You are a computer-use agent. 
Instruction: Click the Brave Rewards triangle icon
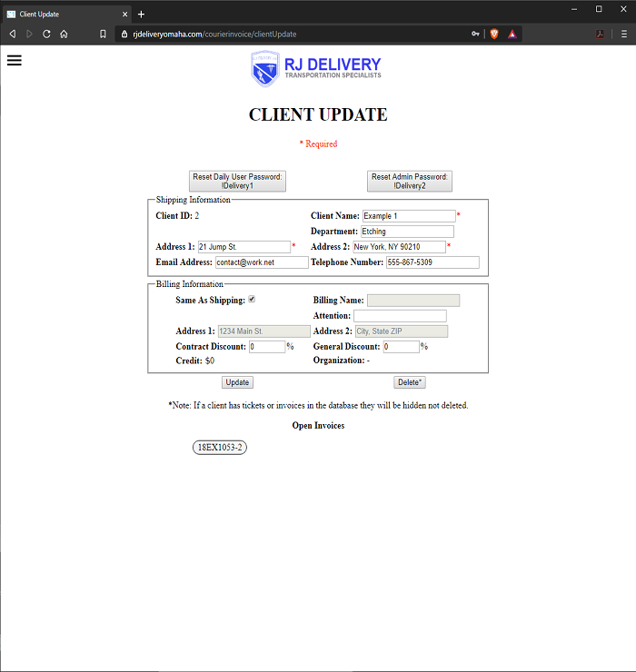(512, 34)
